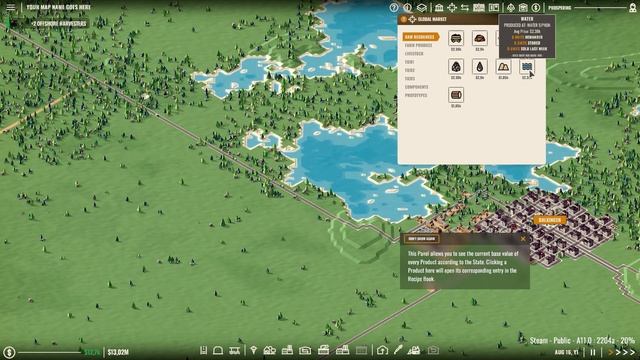Open the map layers overlay icon
The image size is (640, 360).
point(422,7)
